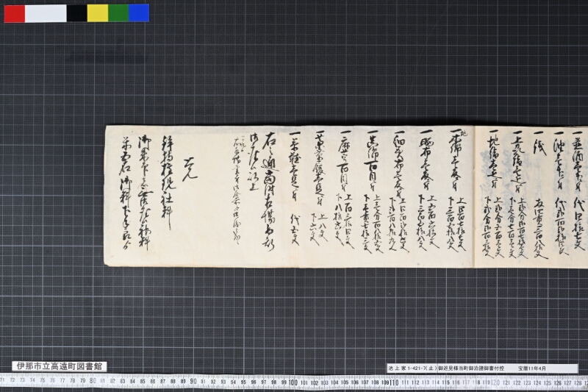Viewport: 588px width, 392px height.
Task: Click the 120 mark on the ruler
Action: click(x=495, y=382)
